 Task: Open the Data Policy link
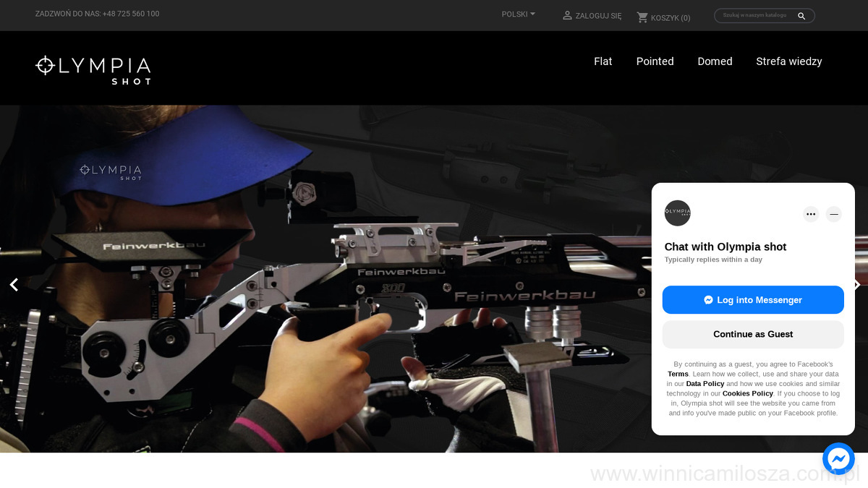[x=705, y=384]
